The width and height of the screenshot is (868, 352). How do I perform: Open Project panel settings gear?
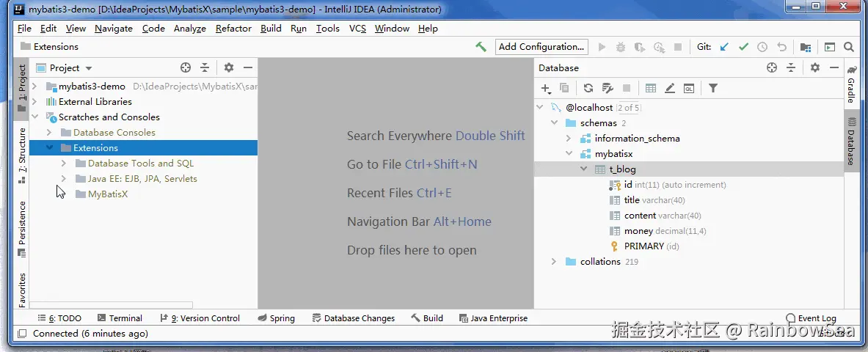tap(229, 67)
